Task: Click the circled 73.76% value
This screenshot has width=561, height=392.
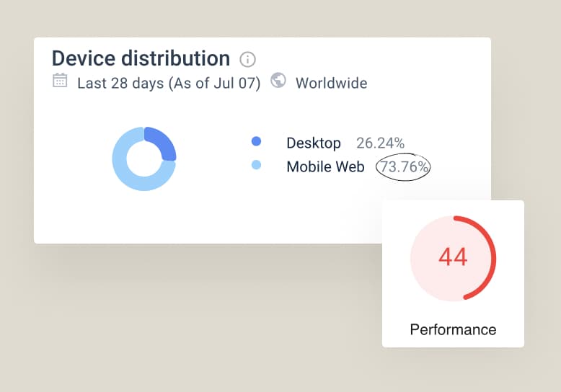Action: (404, 167)
